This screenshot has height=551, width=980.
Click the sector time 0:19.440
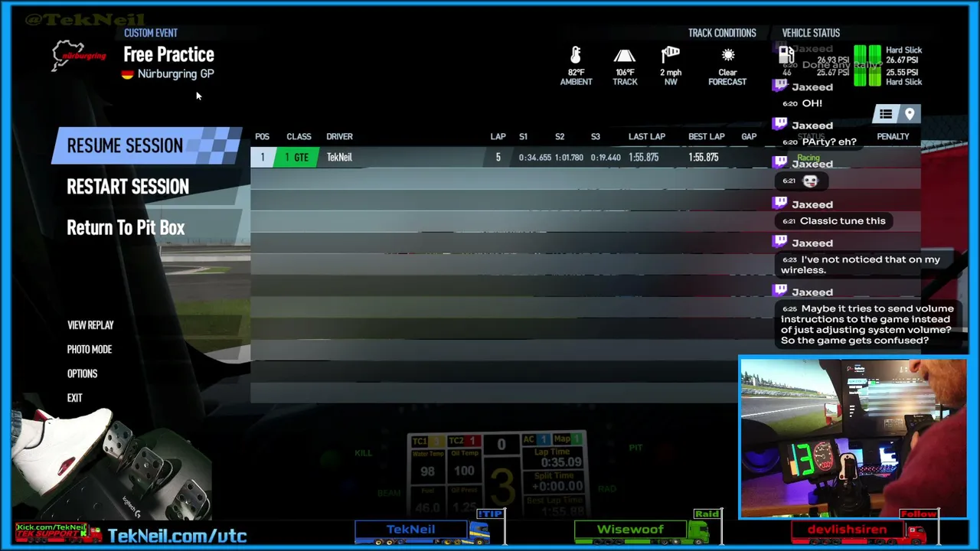click(x=606, y=158)
